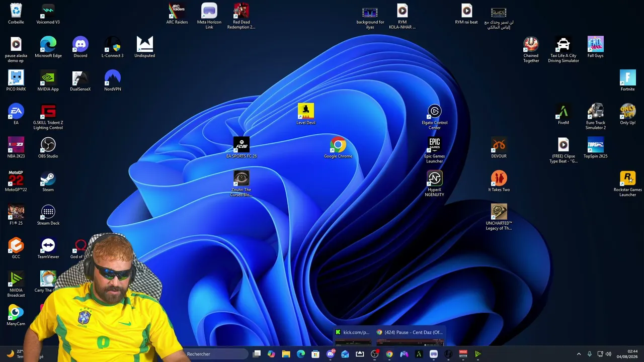644x362 pixels.
Task: Select the L-Connect 3 desktop shortcut
Action: pyautogui.click(x=113, y=47)
